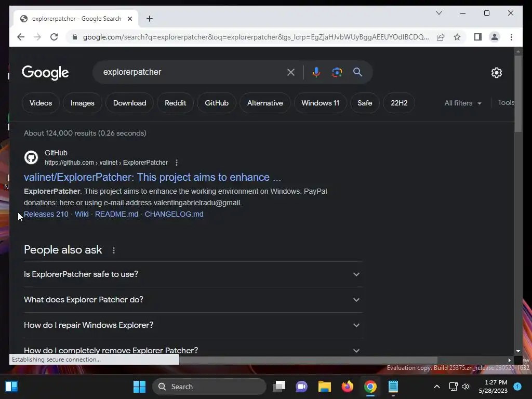
Task: Open the tab search chevron
Action: 438,13
